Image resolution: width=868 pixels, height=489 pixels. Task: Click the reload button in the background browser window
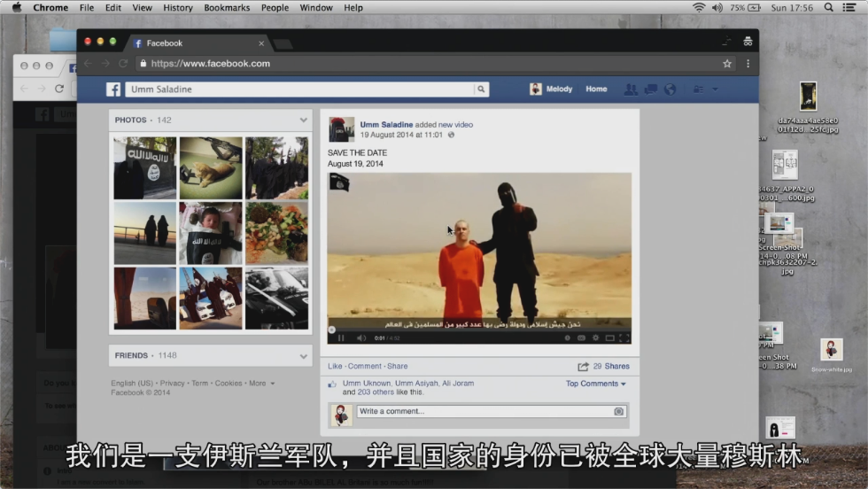[x=59, y=89]
